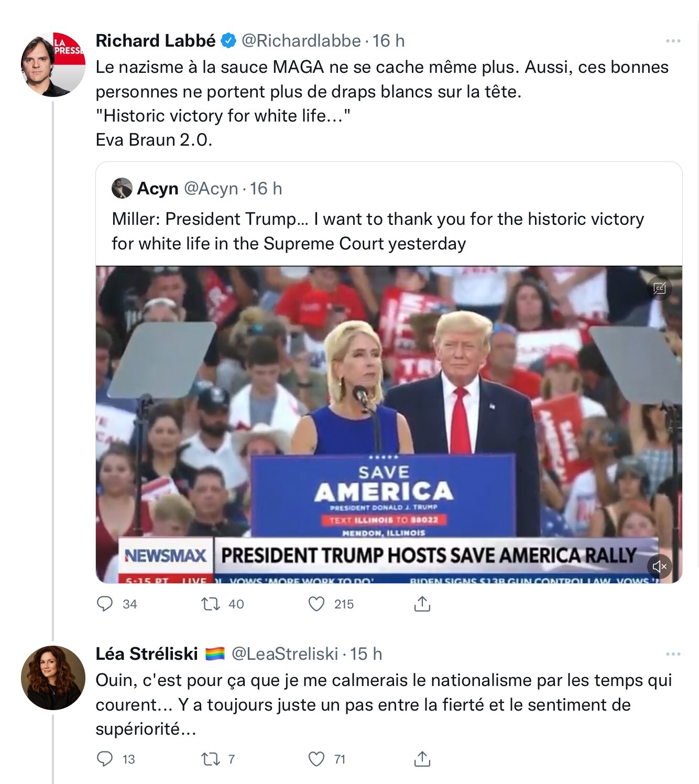
Task: Open Richard Labbé's profile picture
Action: pos(53,64)
